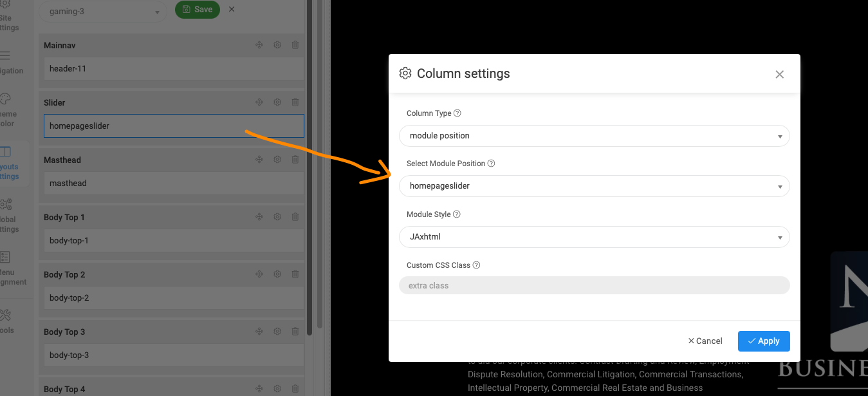Click Module Style help icon

[x=457, y=214]
